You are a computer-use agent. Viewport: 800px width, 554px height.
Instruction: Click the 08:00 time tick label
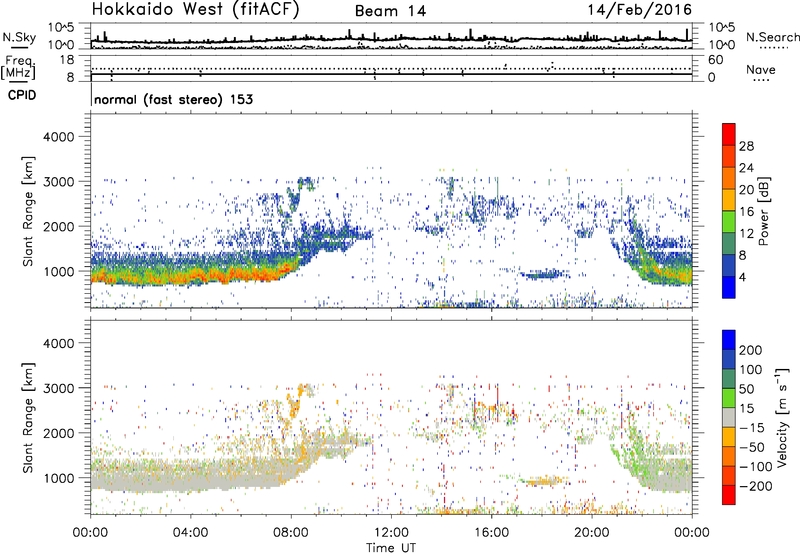pyautogui.click(x=291, y=533)
